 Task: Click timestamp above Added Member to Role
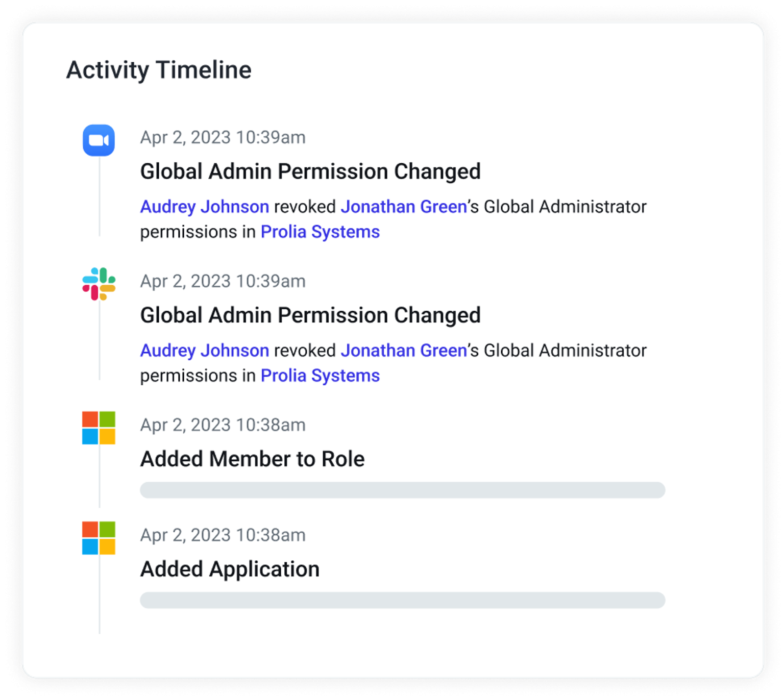pos(223,426)
